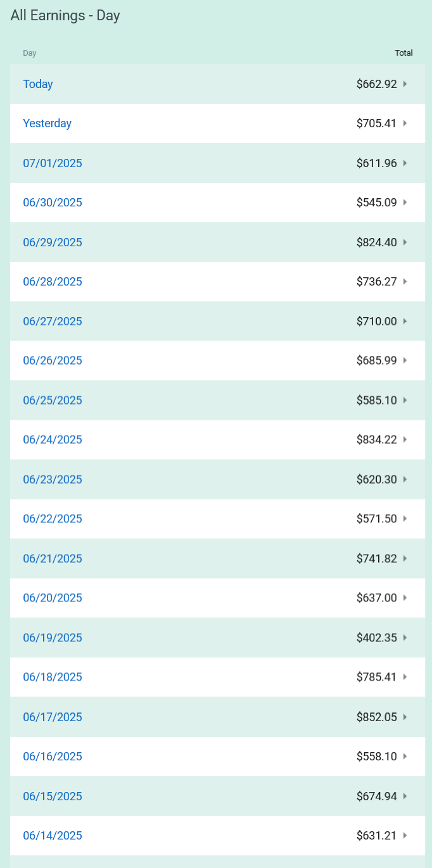This screenshot has height=868, width=432.
Task: Open the arrow for 06/14/2025 row
Action: tap(405, 836)
